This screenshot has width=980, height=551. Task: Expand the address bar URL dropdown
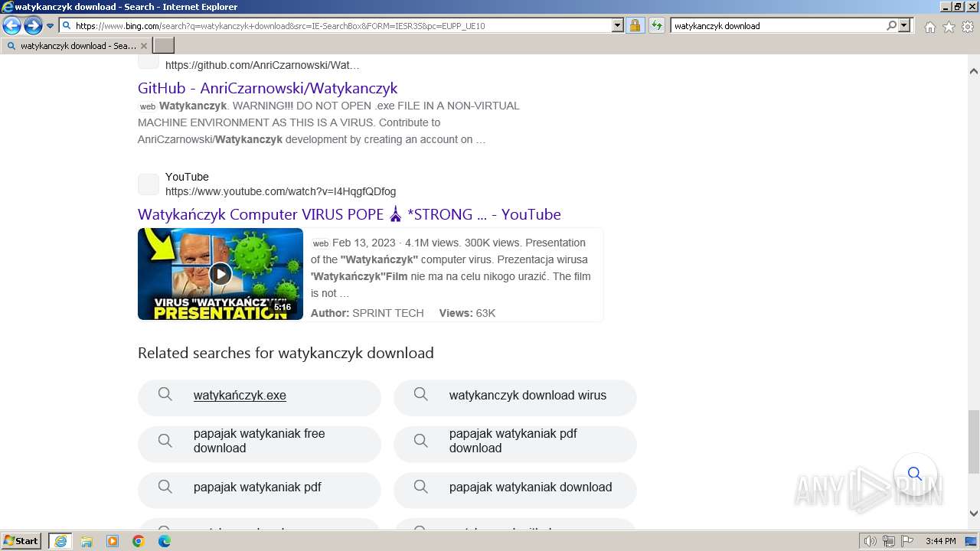tap(618, 25)
